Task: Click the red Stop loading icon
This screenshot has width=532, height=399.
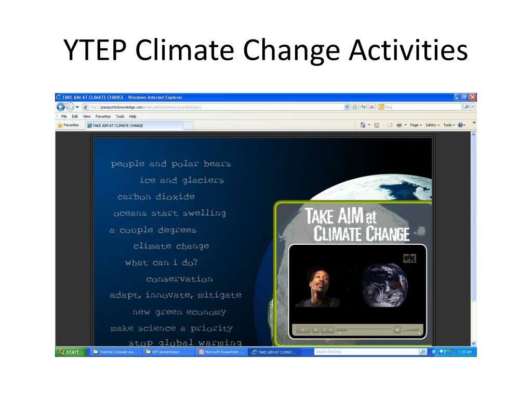Action: click(x=372, y=107)
